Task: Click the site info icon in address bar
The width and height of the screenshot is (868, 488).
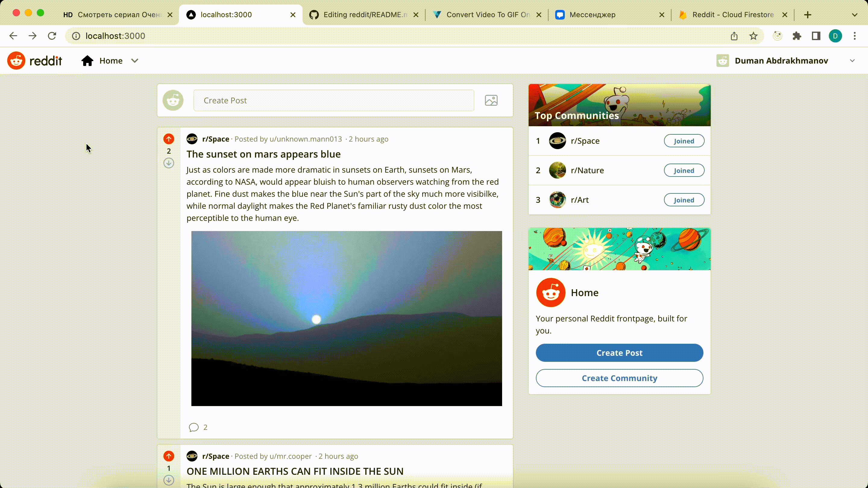Action: tap(76, 36)
